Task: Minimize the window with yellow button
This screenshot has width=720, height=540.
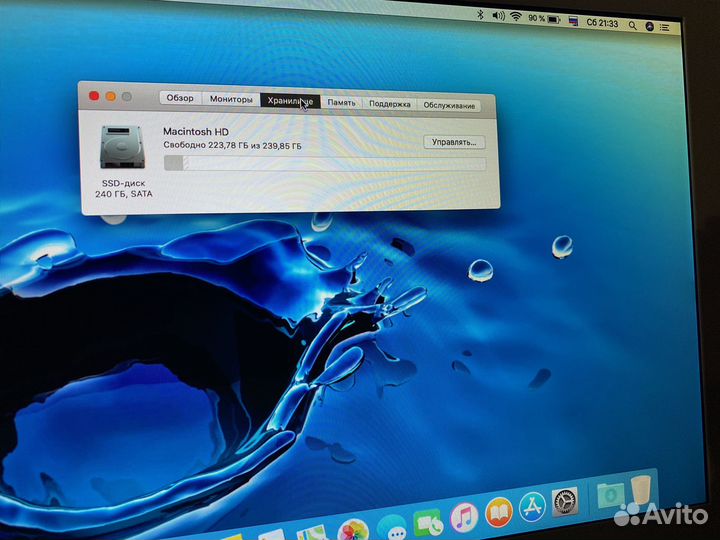Action: pyautogui.click(x=111, y=96)
